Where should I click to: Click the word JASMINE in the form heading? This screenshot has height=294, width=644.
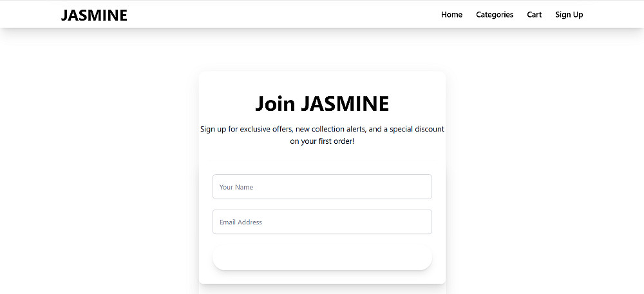tap(345, 104)
